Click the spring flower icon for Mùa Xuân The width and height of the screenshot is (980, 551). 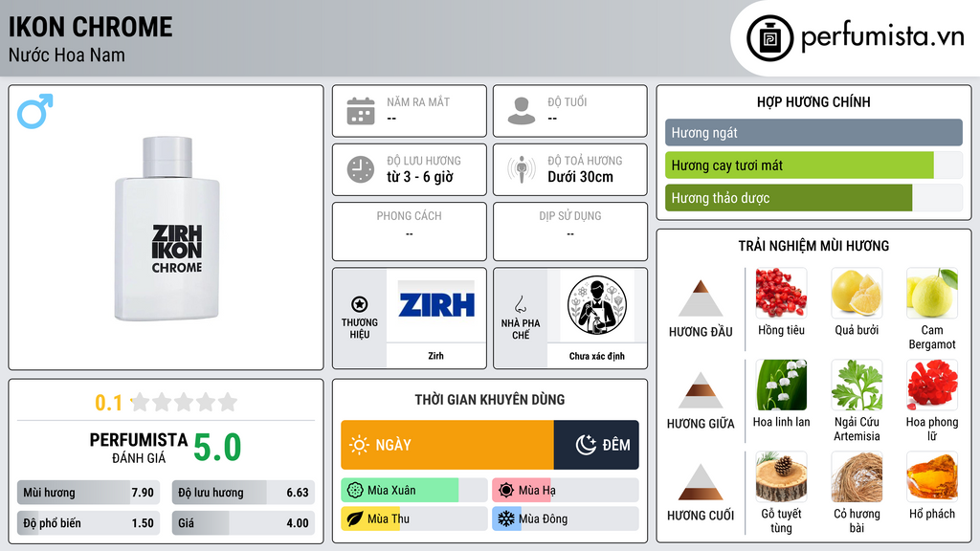click(x=355, y=491)
